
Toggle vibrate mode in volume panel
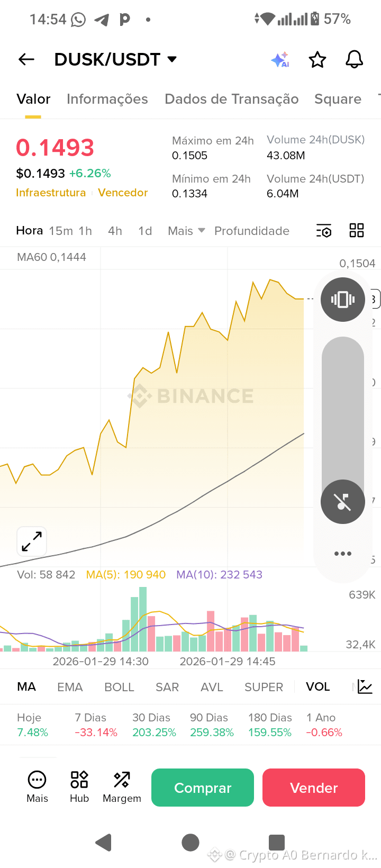tap(342, 300)
